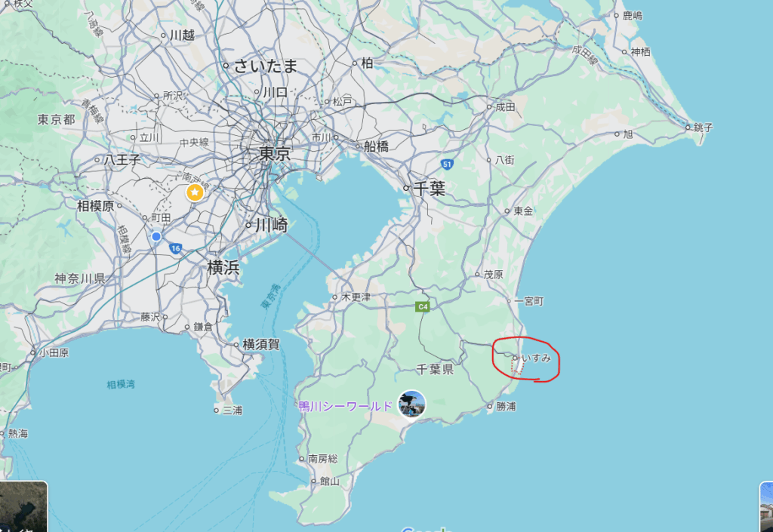Click the 木更津 city label
Viewport: 773px width, 532px height.
pos(356,297)
